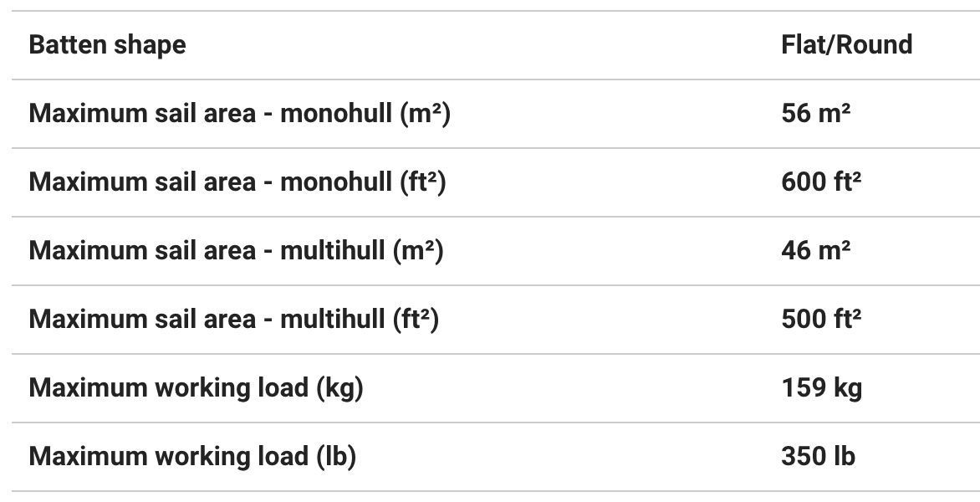Click the 'Batten shape' row label
This screenshot has height=502, width=980.
coord(107,45)
